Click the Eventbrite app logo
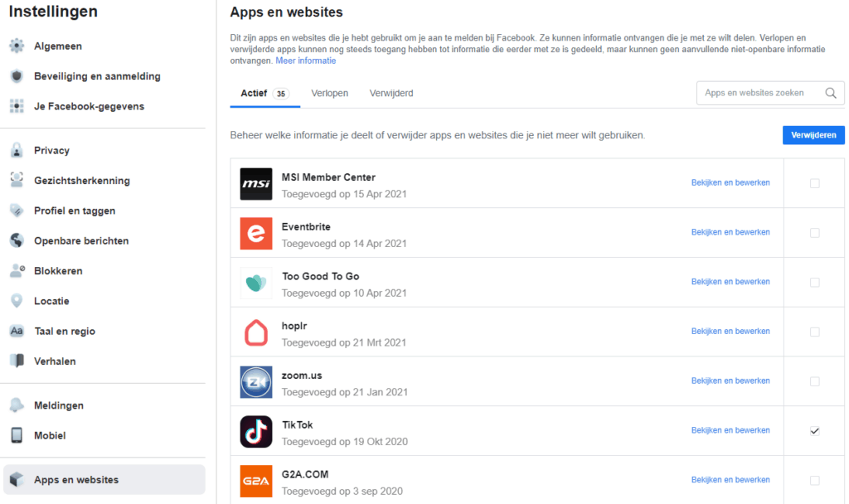Image resolution: width=849 pixels, height=504 pixels. tap(256, 233)
